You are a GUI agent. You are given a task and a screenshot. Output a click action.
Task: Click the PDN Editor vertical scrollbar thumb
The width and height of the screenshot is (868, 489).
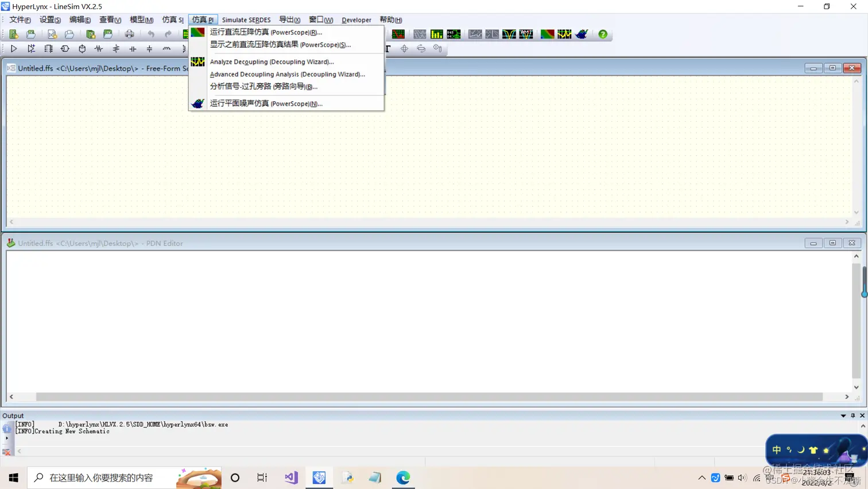[x=856, y=321]
